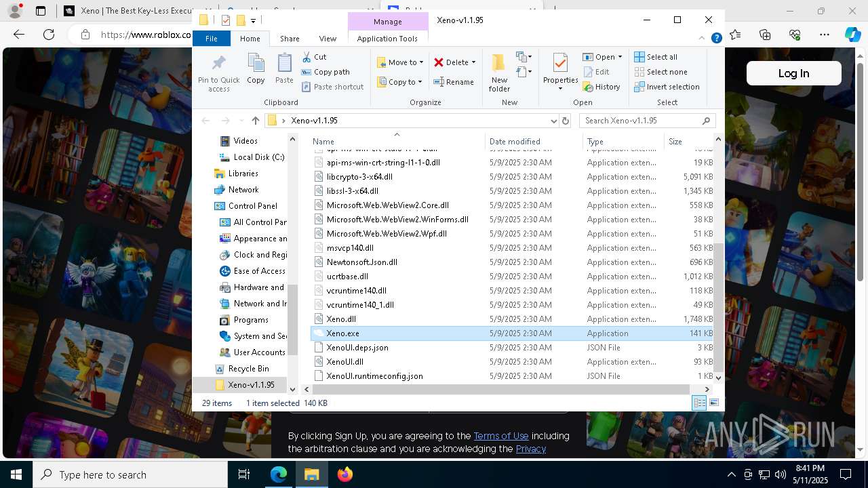The height and width of the screenshot is (488, 868).
Task: Sort by the Size column header
Action: pyautogui.click(x=688, y=141)
